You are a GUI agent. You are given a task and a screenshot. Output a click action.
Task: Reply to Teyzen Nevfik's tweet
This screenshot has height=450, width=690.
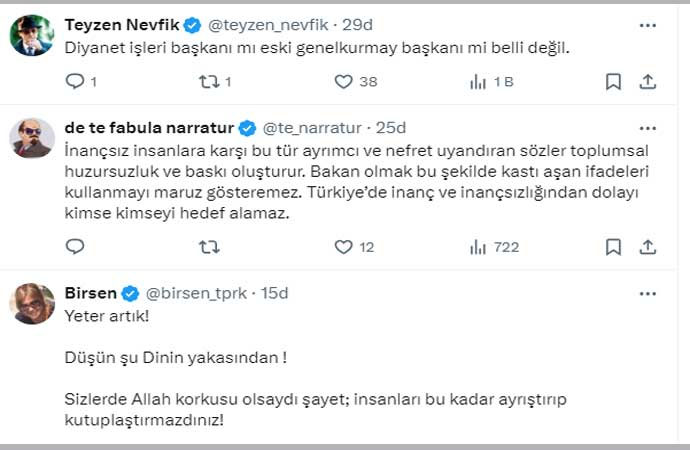point(75,82)
